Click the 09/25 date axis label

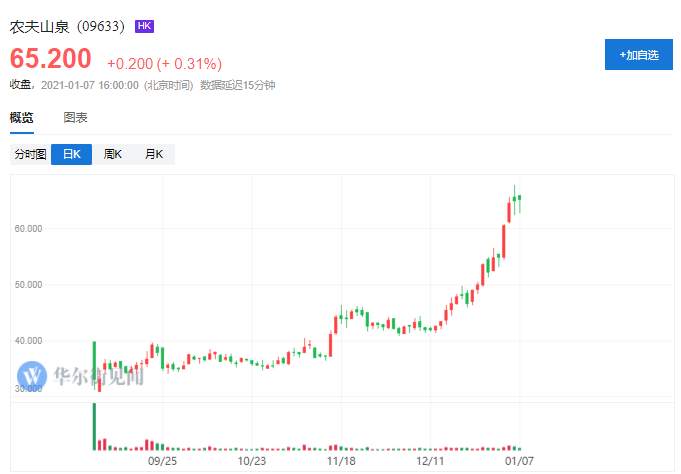(x=162, y=461)
